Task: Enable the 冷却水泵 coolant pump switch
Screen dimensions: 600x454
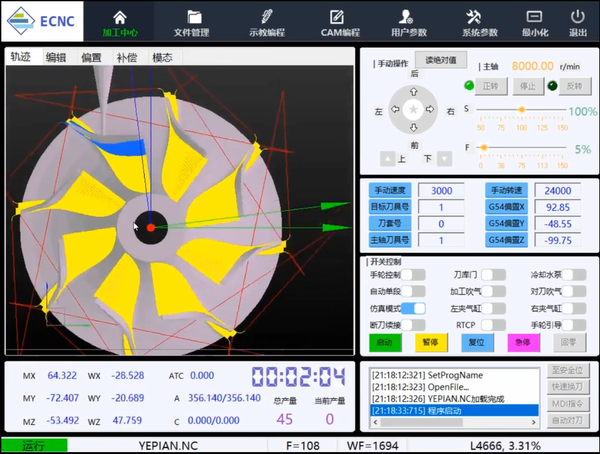Action: (575, 274)
